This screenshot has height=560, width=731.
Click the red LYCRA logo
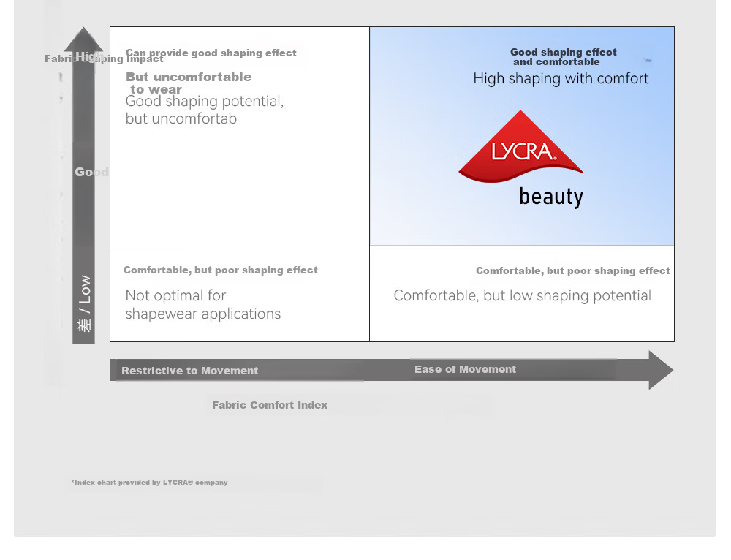click(x=520, y=146)
